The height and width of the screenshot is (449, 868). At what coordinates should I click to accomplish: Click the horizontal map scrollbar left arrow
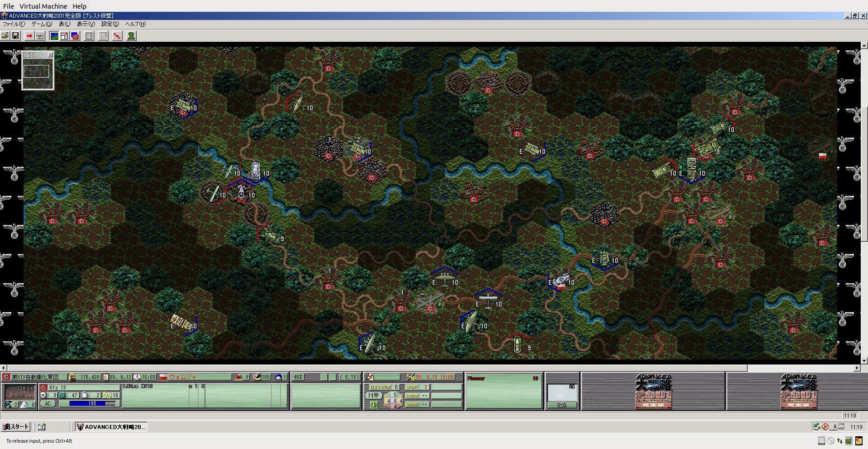tap(3, 368)
